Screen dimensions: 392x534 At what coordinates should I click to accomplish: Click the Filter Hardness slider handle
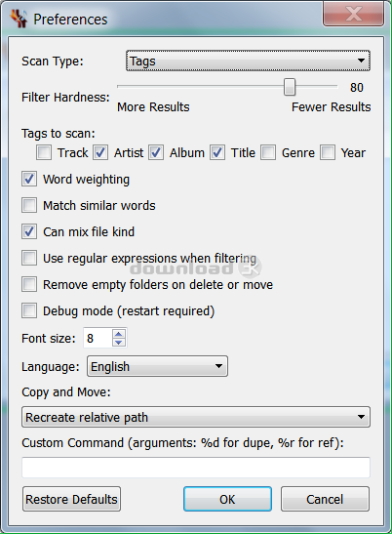pyautogui.click(x=290, y=87)
